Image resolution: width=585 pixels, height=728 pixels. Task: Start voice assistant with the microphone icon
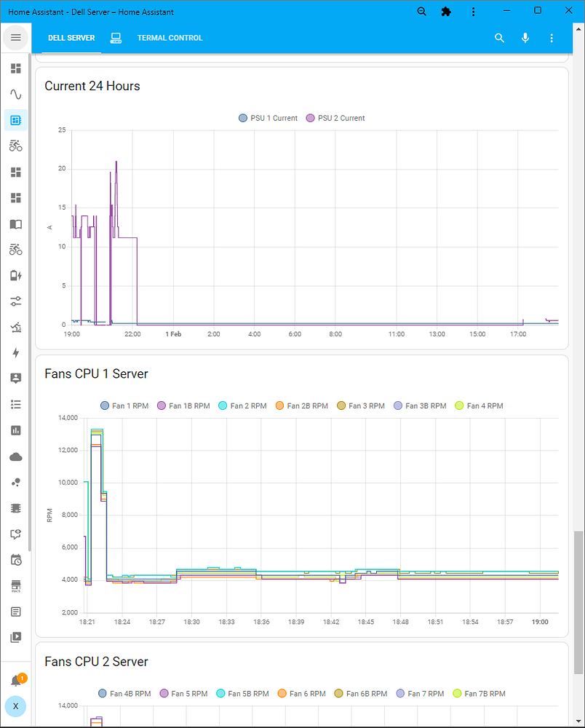tap(525, 38)
